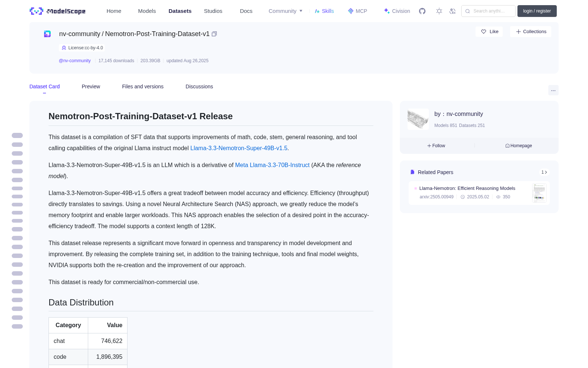Screen dimensions: 588x368
Task: Click the license badge icon
Action: (64, 48)
